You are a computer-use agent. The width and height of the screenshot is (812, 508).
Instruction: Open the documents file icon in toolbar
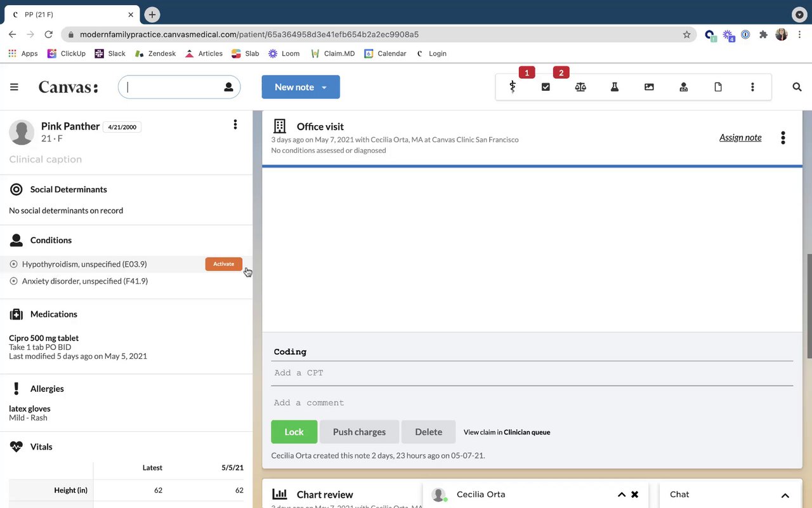[x=718, y=87]
